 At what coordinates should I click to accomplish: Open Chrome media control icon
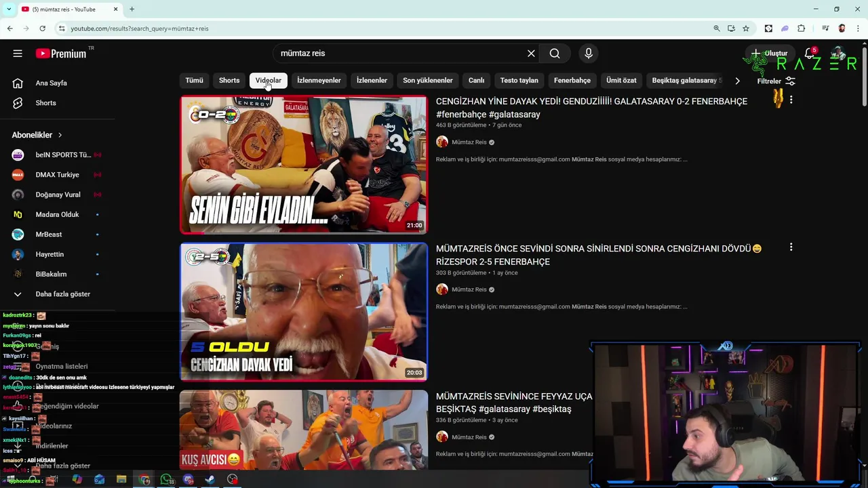pyautogui.click(x=825, y=28)
